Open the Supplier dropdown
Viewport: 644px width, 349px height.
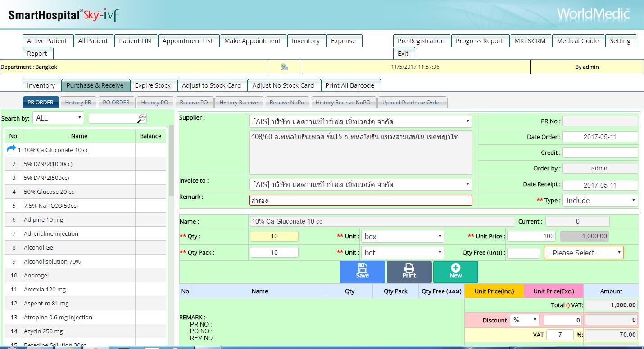361,121
